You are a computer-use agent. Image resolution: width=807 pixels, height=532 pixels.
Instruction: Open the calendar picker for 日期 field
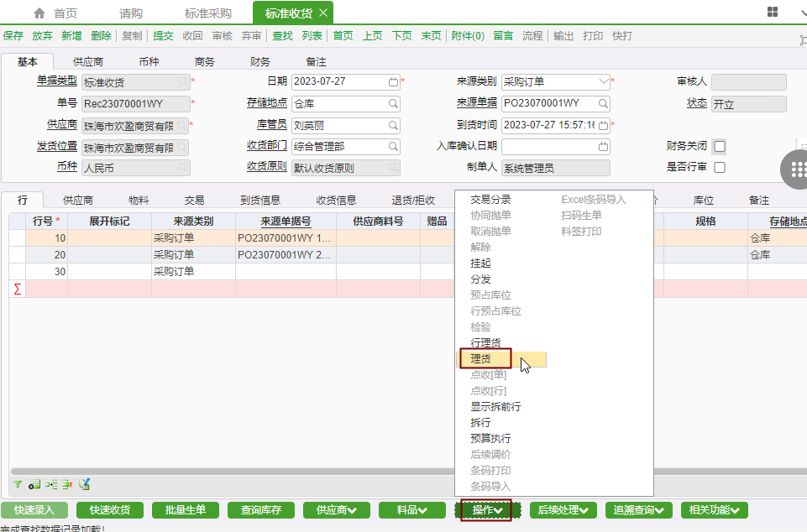pyautogui.click(x=393, y=82)
